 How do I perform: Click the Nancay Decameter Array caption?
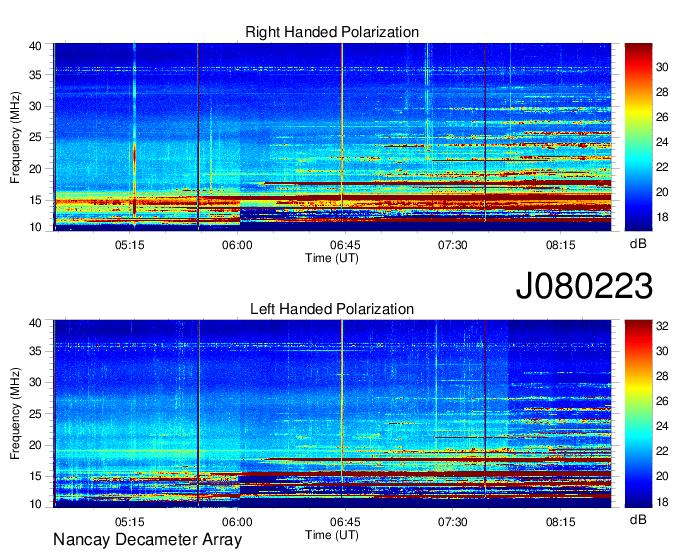pyautogui.click(x=147, y=540)
